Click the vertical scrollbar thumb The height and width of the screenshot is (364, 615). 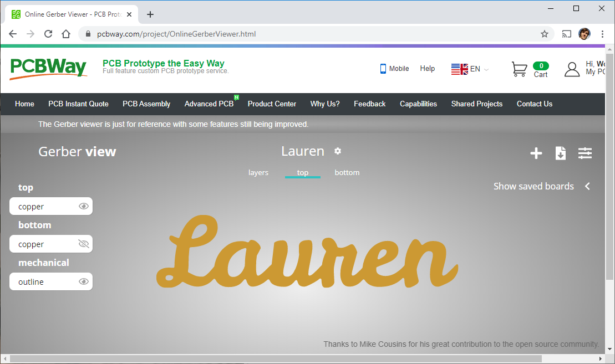(609, 167)
